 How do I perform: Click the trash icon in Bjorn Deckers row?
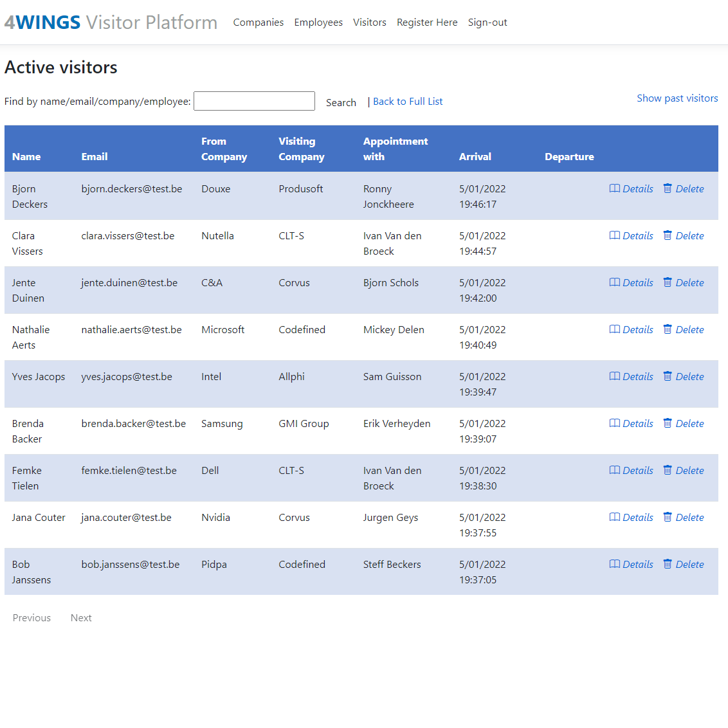pyautogui.click(x=667, y=188)
